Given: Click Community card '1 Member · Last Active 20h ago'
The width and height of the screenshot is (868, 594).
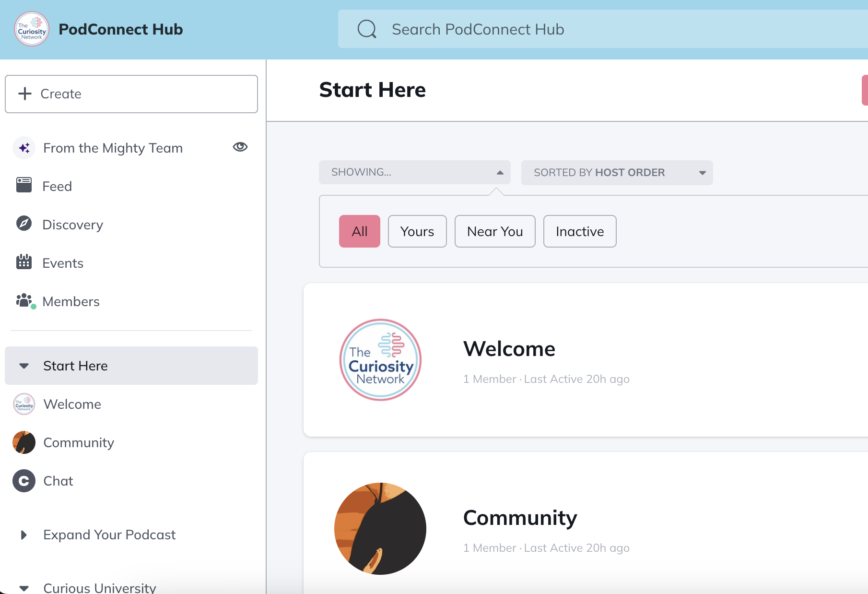Looking at the screenshot, I should (546, 548).
